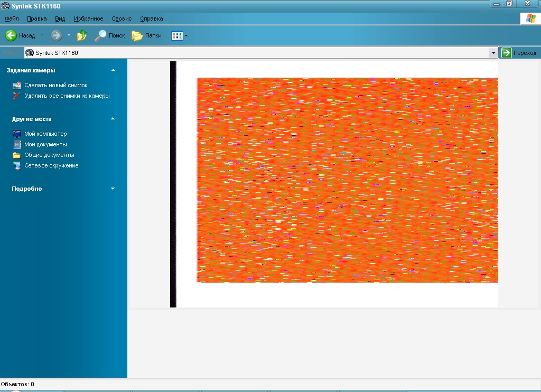Click the forward navigation arrow icon

[57, 35]
